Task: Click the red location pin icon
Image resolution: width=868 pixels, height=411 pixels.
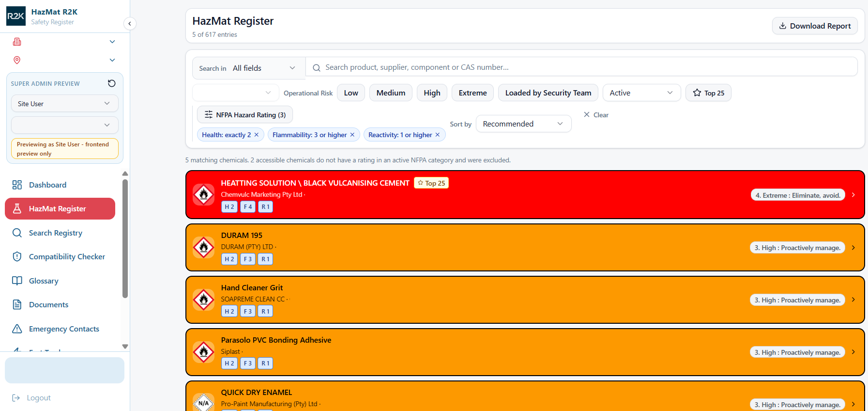Action: 17,60
